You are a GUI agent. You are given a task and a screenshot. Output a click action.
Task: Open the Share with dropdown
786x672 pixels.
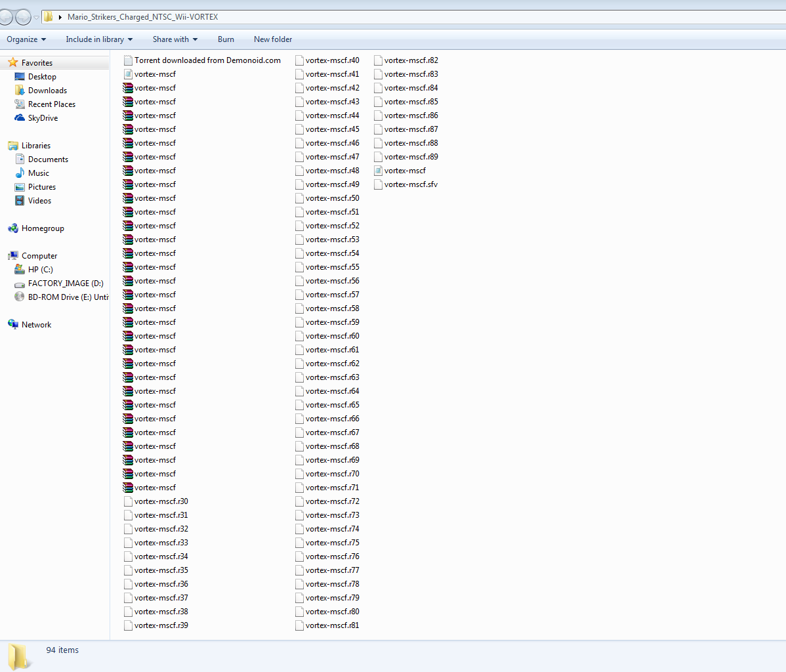[175, 39]
